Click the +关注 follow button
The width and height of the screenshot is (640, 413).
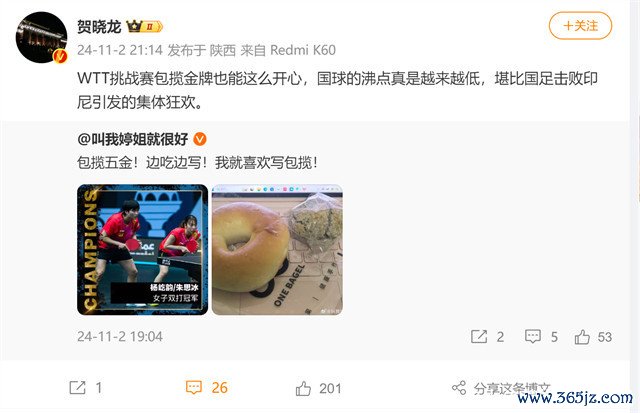580,26
